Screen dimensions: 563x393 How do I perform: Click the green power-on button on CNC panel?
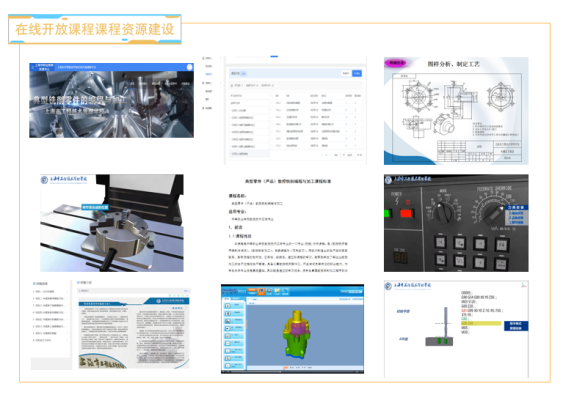(387, 214)
